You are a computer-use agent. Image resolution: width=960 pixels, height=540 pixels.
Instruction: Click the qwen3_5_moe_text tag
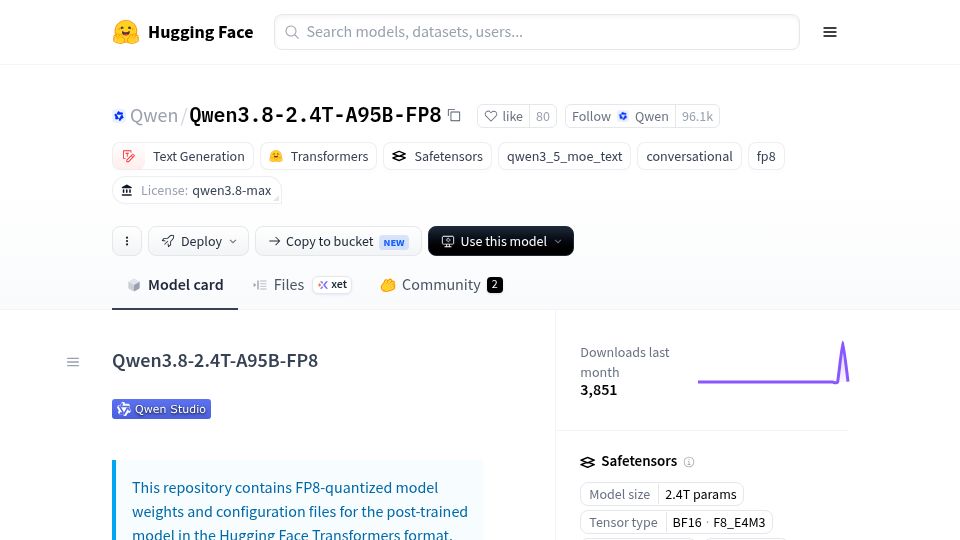564,156
